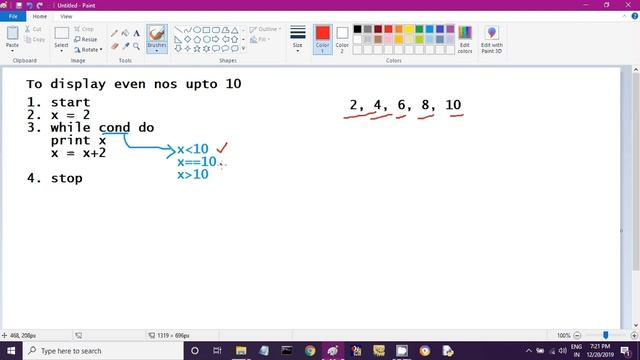Select the Magnifier tool
640x360 pixels.
click(136, 46)
